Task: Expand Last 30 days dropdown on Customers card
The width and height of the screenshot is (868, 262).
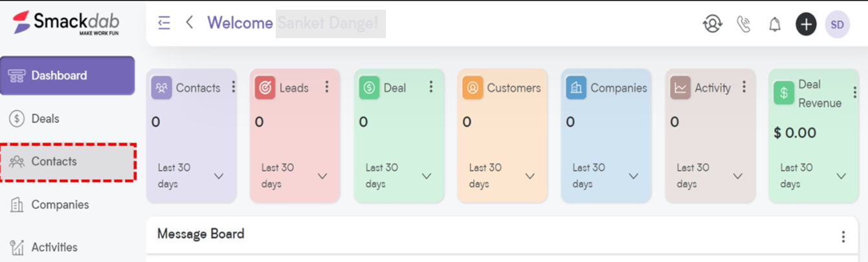Action: point(530,176)
